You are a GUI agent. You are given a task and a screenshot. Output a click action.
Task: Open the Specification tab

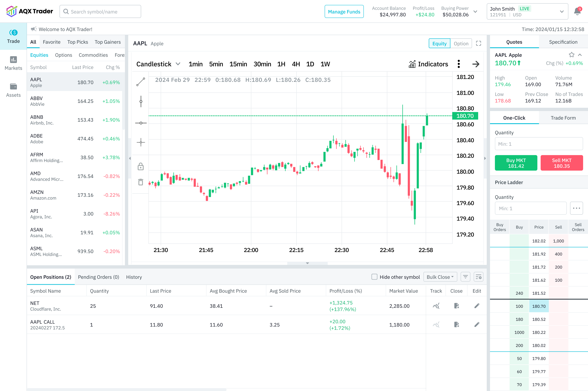point(563,42)
